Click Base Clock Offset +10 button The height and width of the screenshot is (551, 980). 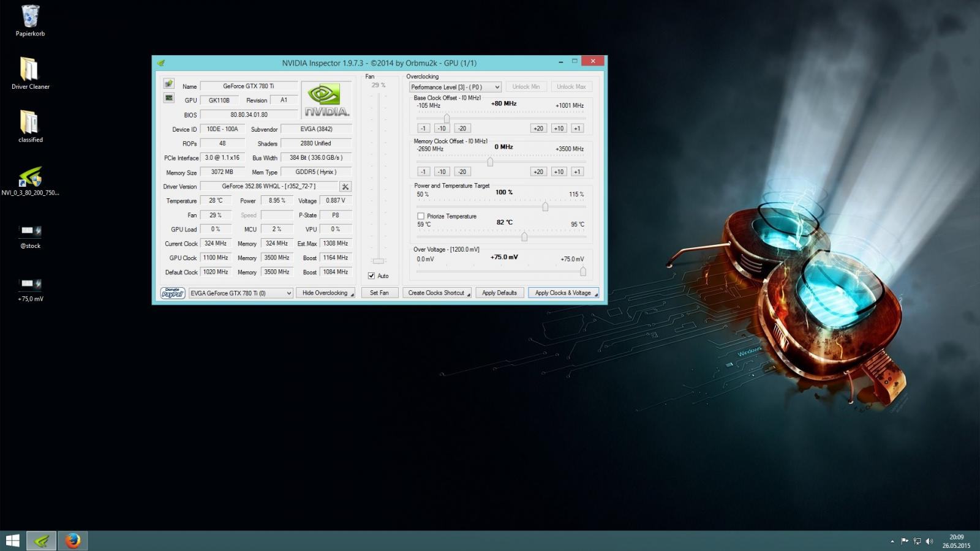click(559, 129)
